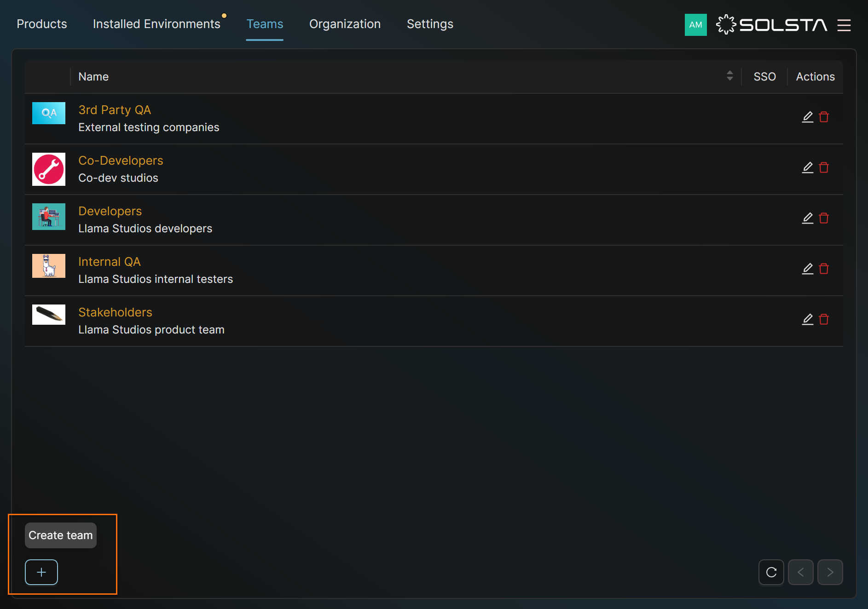
Task: Sort teams by Name column arrows
Action: [730, 76]
